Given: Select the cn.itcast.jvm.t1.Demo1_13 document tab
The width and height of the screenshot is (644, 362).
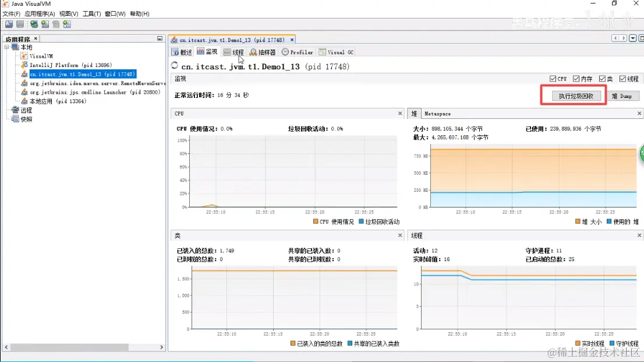Looking at the screenshot, I should point(232,40).
